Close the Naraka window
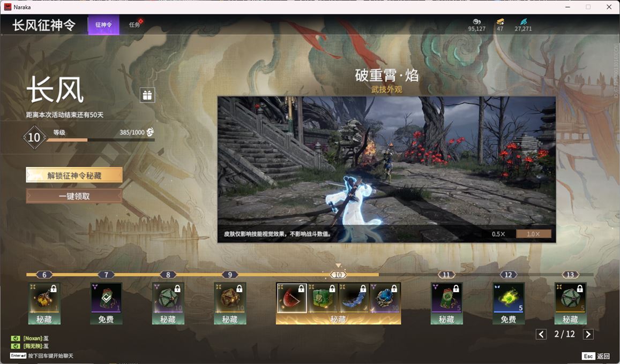The height and width of the screenshot is (364, 620). pos(609,7)
